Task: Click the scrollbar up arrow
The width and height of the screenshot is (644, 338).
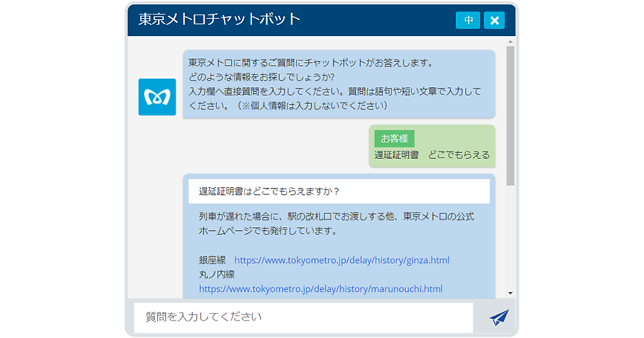Action: click(x=510, y=41)
